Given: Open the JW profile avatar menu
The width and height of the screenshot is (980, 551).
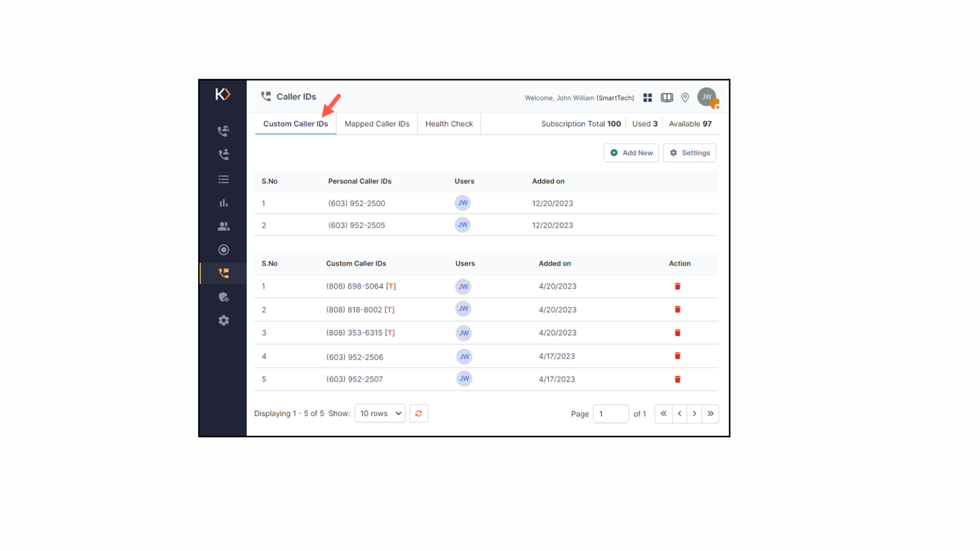Looking at the screenshot, I should (707, 98).
